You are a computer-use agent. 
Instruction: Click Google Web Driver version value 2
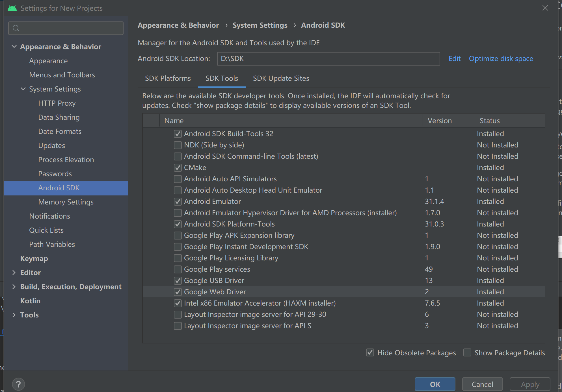(x=427, y=292)
